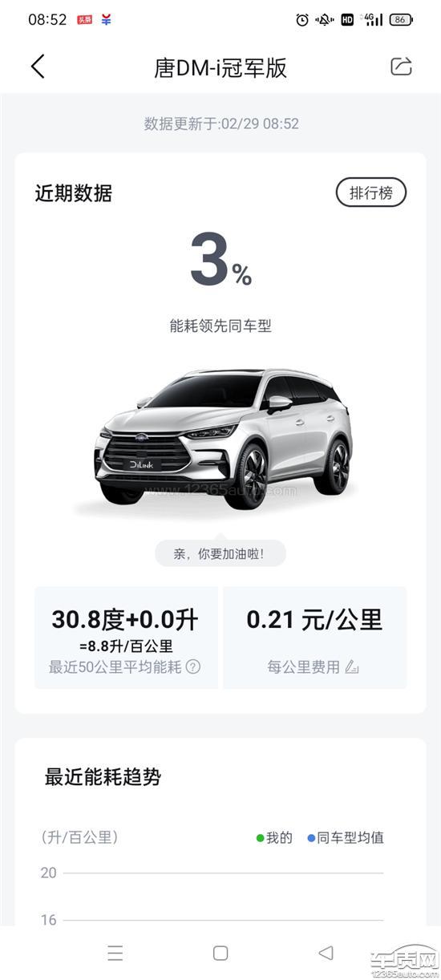Tap the 唐DM-i冠军版 page title
Image resolution: width=441 pixels, height=980 pixels.
tap(220, 67)
